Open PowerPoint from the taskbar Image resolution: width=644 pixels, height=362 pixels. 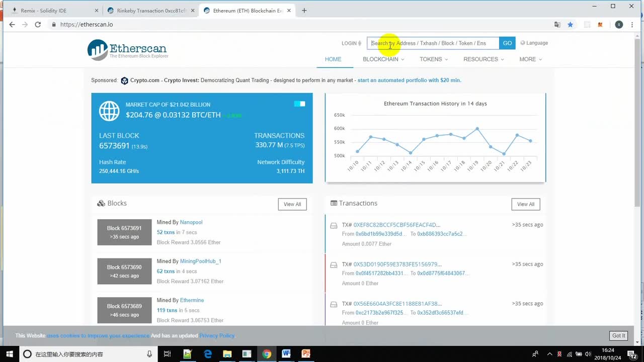306,354
